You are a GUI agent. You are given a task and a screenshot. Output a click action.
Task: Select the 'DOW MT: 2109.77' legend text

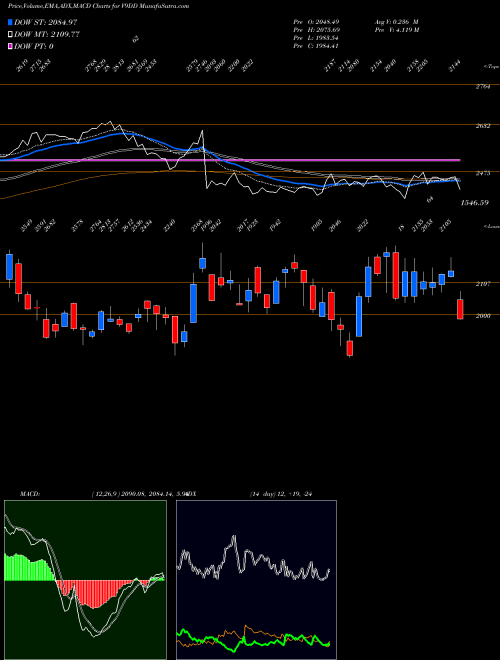tap(47, 35)
